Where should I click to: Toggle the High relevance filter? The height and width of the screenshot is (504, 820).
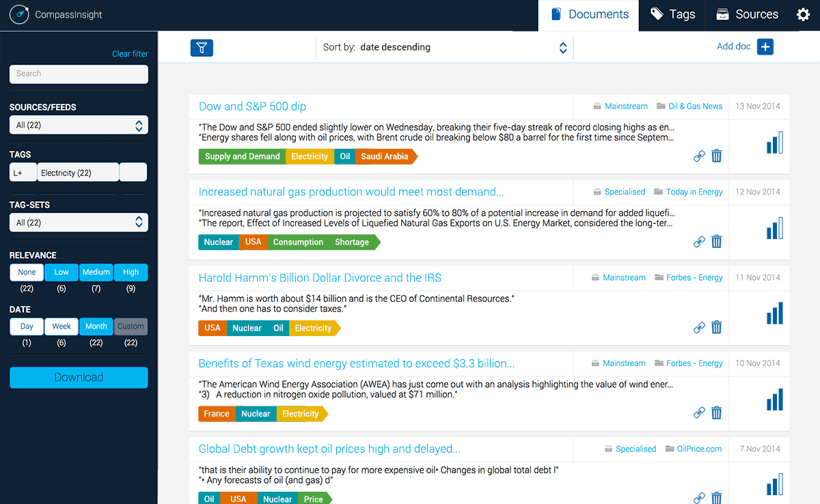pos(131,272)
